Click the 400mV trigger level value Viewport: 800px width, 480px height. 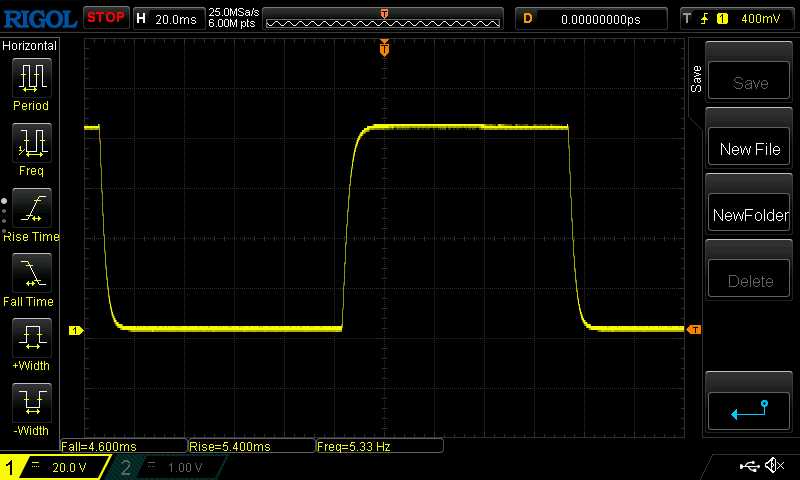(x=760, y=19)
